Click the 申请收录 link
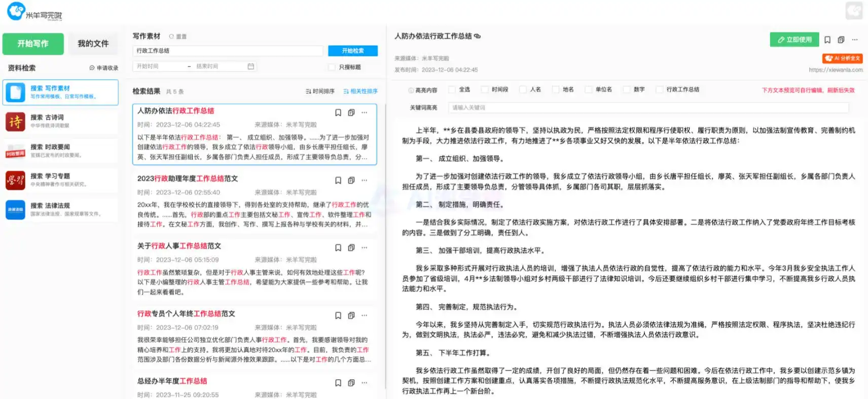This screenshot has height=399, width=868. point(104,68)
